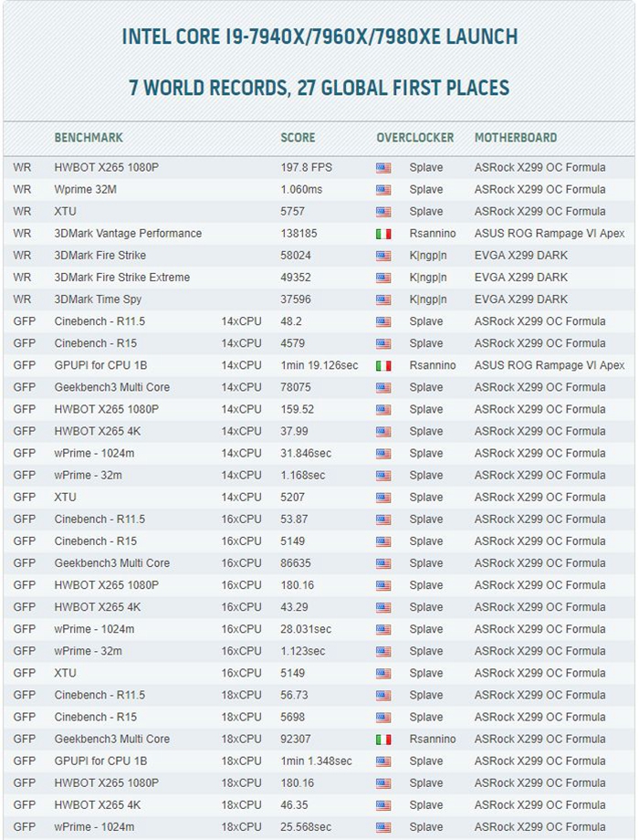Click the US flag in the 3DMark Time Spy row
639x840 pixels.
(x=383, y=300)
